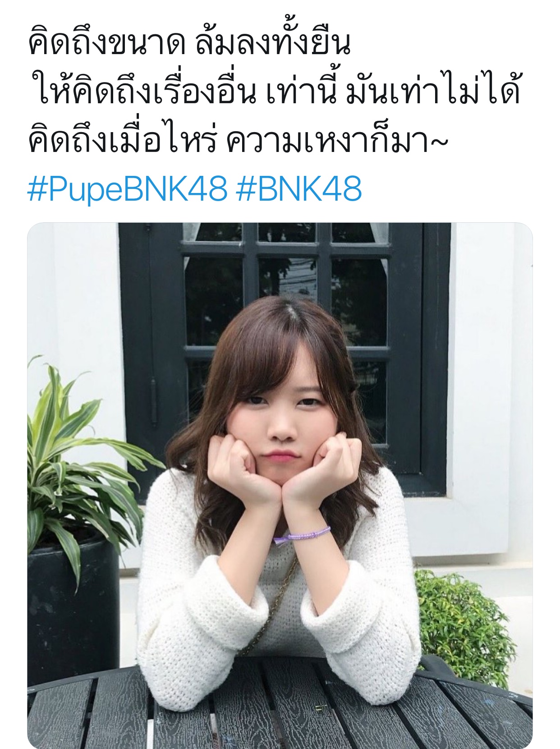This screenshot has width=560, height=749.
Task: Click the phrase ล้มลงทั้งยืน in the tweet
Action: (273, 44)
